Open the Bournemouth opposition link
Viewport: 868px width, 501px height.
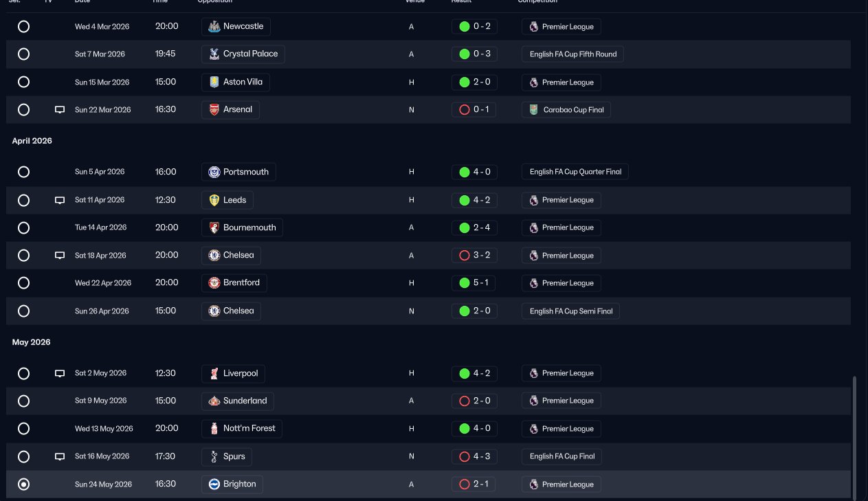click(242, 227)
